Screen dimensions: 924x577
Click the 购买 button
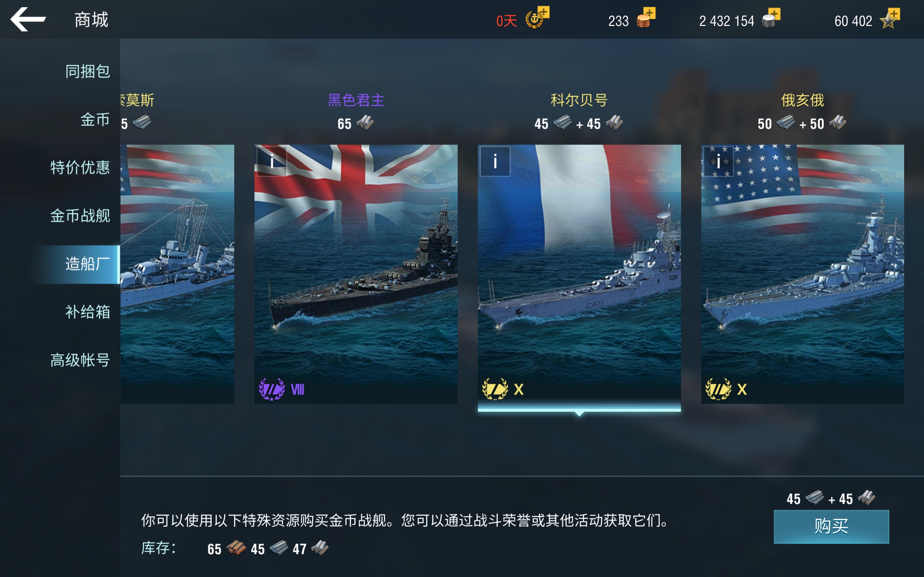click(x=831, y=527)
